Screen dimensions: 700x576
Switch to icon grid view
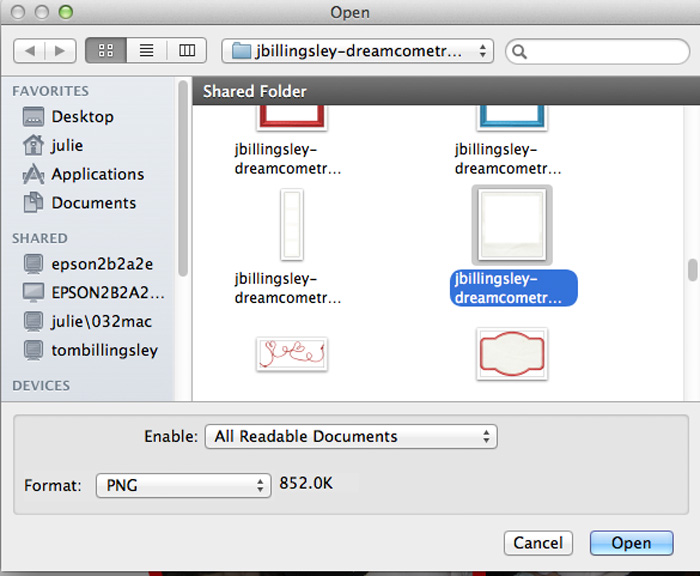point(106,50)
